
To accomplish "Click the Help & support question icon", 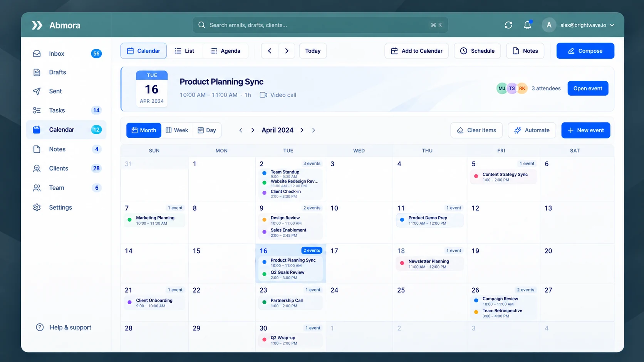I will (x=40, y=327).
